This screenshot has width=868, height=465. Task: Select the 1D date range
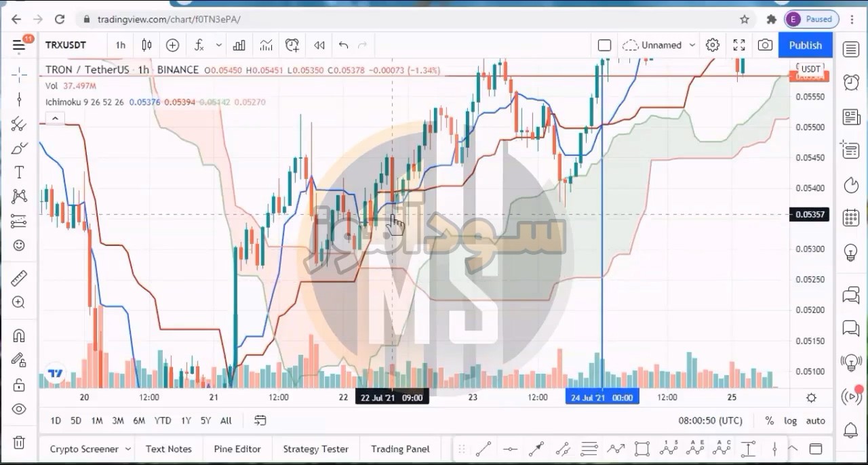56,421
